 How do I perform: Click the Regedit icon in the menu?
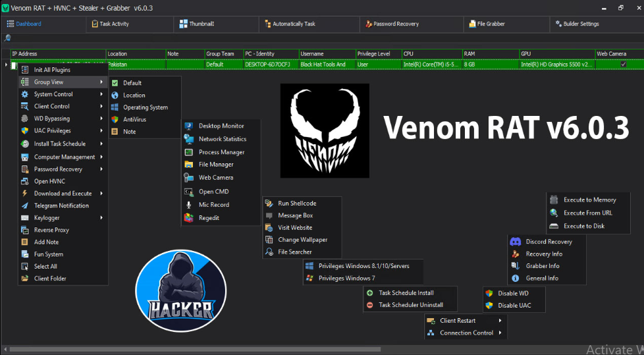188,218
